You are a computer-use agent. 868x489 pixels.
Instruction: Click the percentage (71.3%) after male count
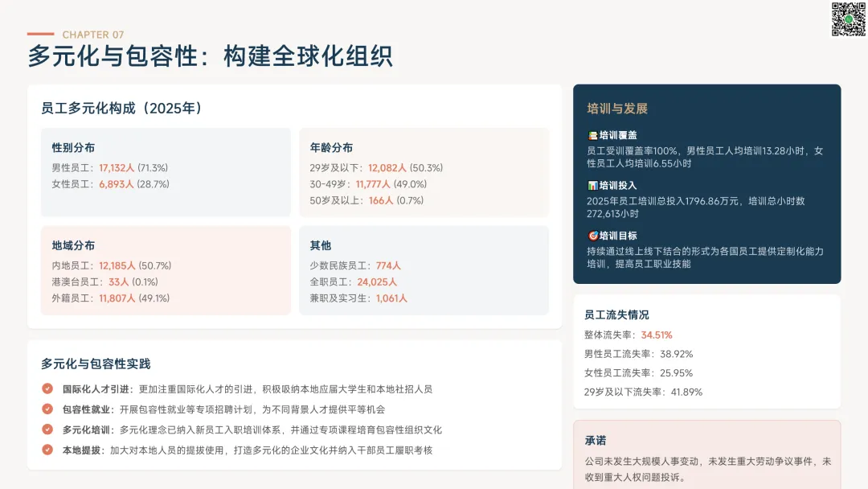pyautogui.click(x=153, y=168)
